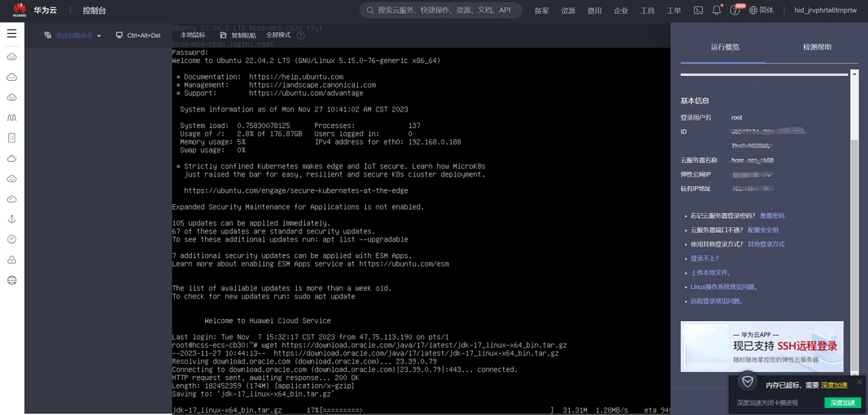Click green 深度加速 button

tap(843, 403)
